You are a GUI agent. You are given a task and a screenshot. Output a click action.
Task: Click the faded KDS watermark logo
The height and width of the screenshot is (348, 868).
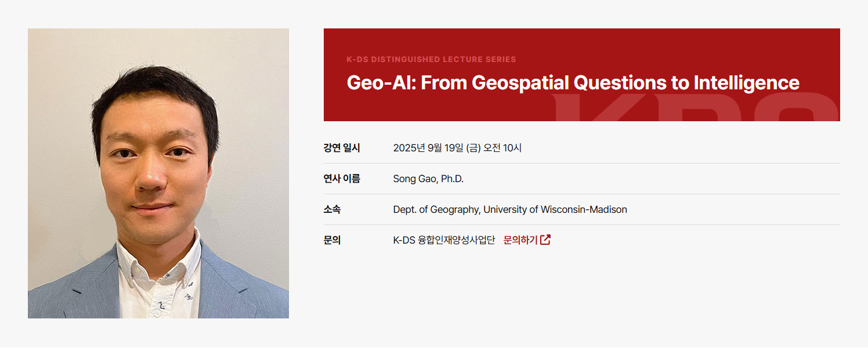point(696,108)
